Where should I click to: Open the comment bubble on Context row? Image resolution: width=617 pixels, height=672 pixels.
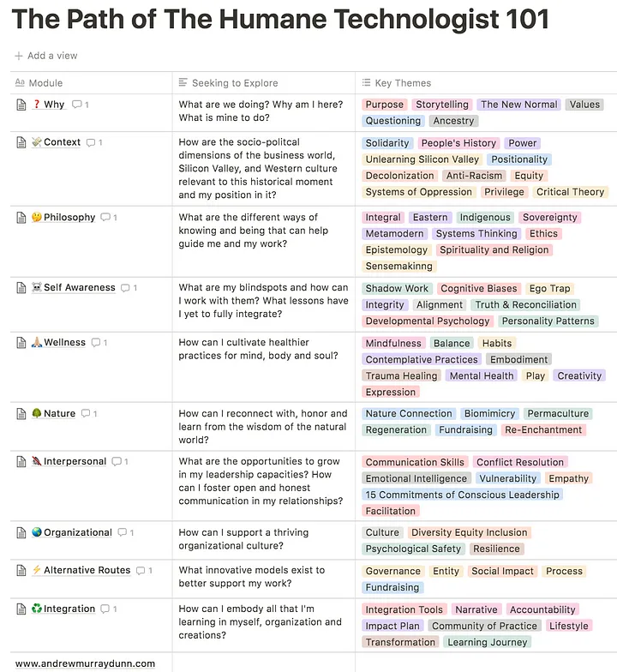pos(92,143)
